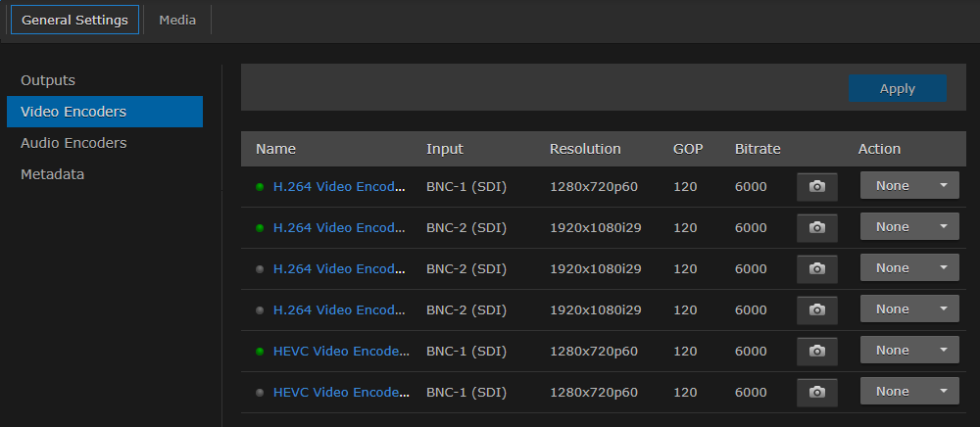Click camera icon in fourth encoder row

[816, 309]
